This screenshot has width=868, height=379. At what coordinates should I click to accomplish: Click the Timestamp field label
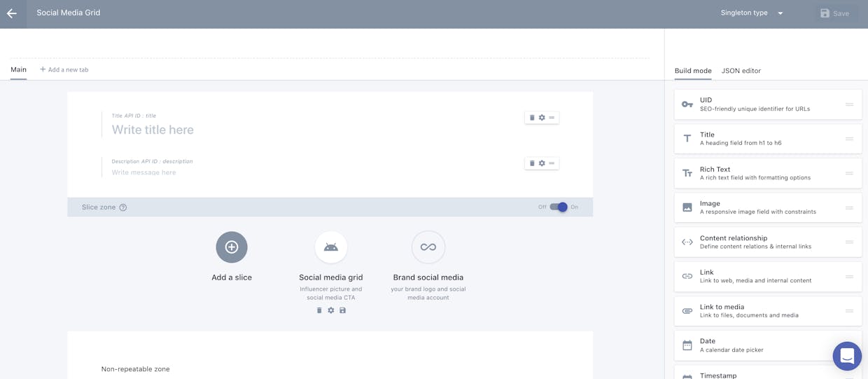[718, 375]
